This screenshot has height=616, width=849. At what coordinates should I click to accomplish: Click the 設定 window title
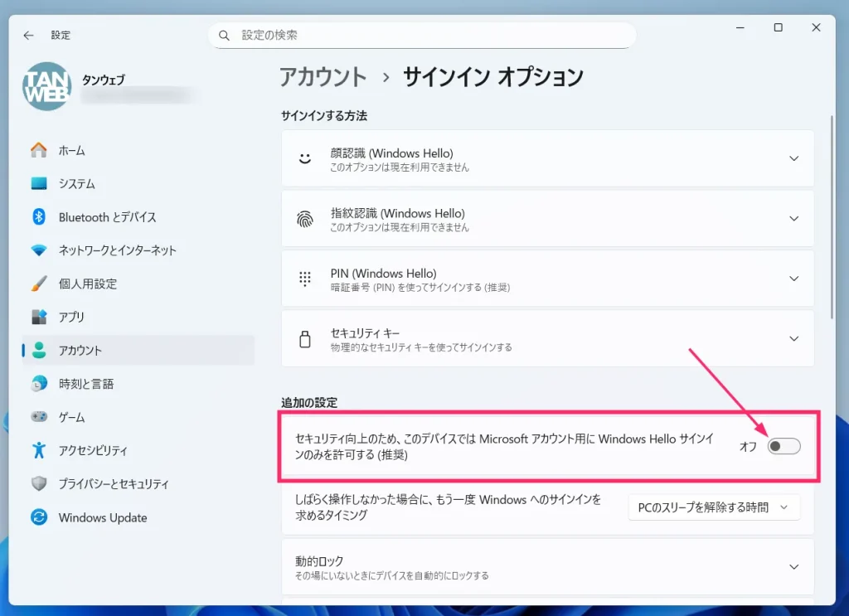click(x=61, y=35)
